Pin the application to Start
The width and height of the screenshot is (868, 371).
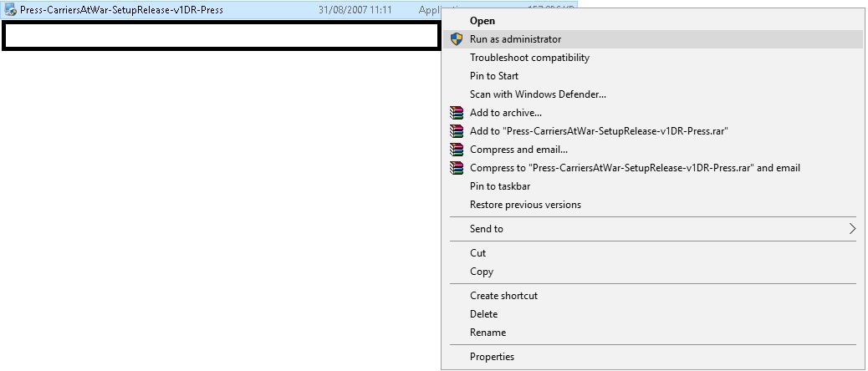pos(494,76)
